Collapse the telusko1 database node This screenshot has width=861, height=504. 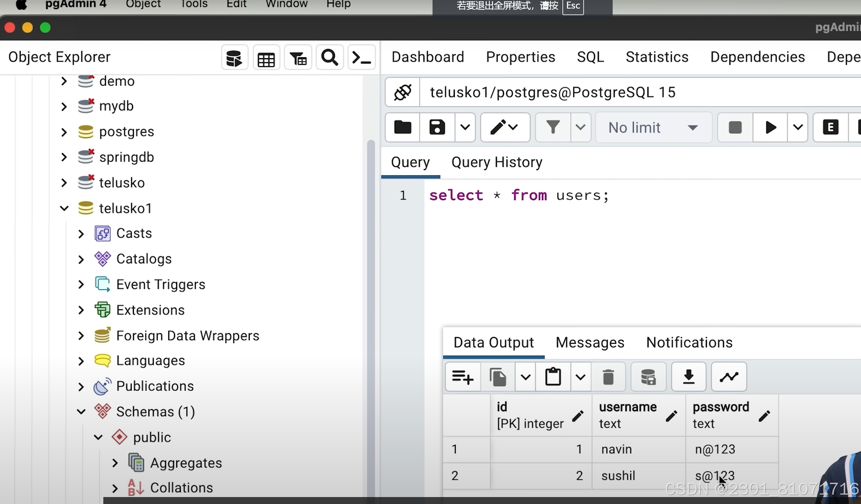point(64,208)
